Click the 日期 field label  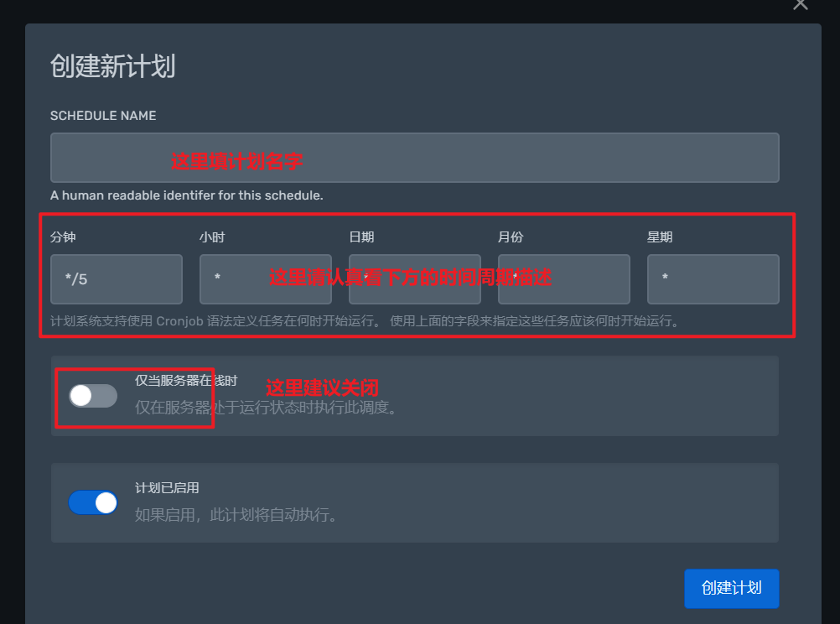(361, 237)
